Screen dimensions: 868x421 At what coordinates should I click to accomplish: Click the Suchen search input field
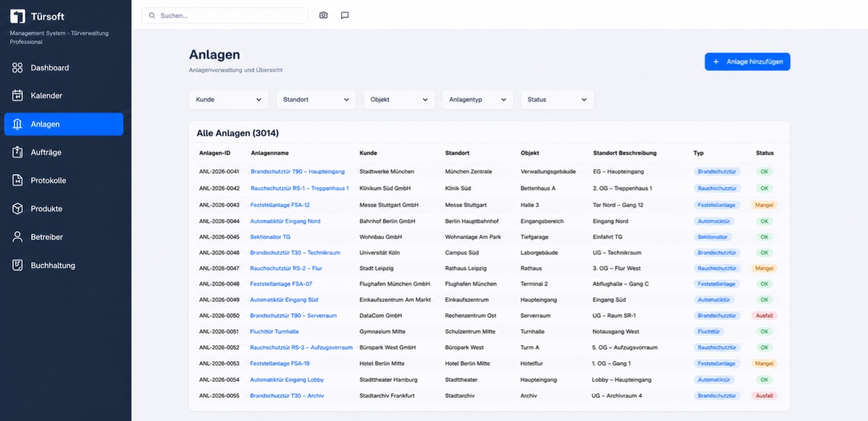pyautogui.click(x=224, y=16)
